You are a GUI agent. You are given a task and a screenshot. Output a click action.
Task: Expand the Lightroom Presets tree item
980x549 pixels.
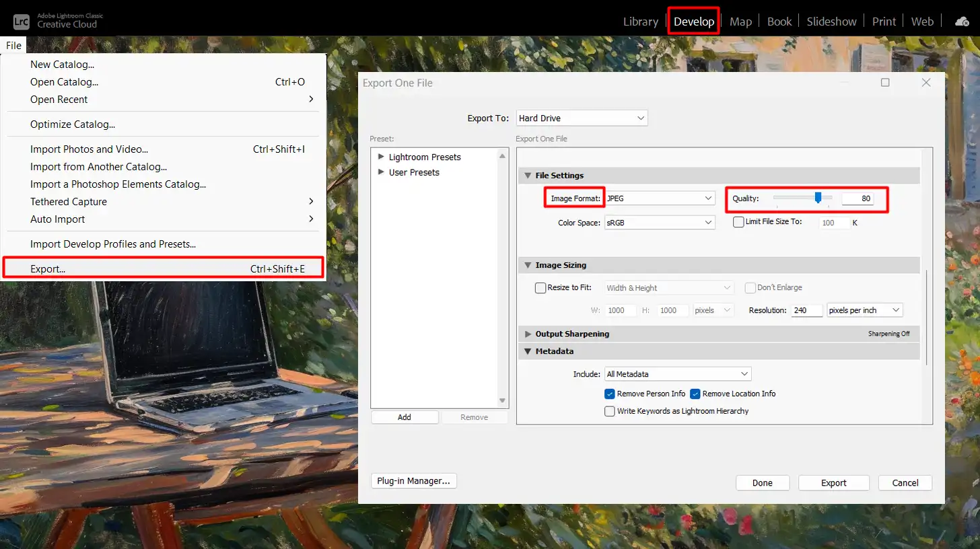382,157
